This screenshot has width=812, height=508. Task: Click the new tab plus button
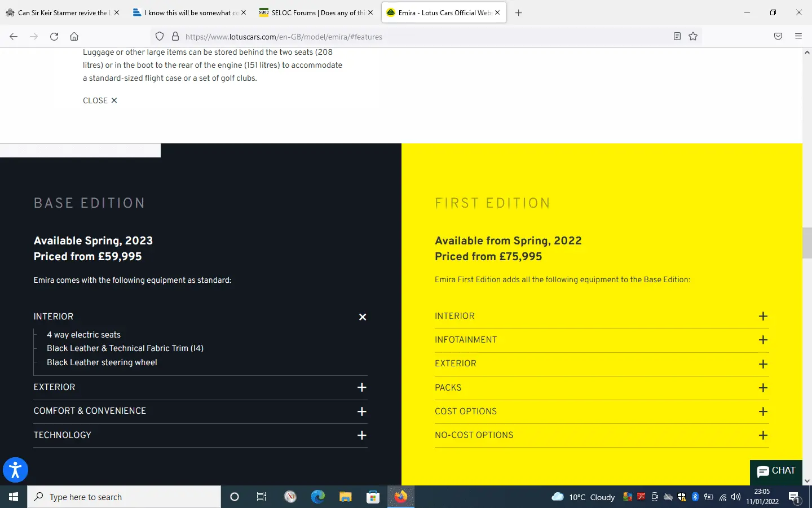click(518, 12)
